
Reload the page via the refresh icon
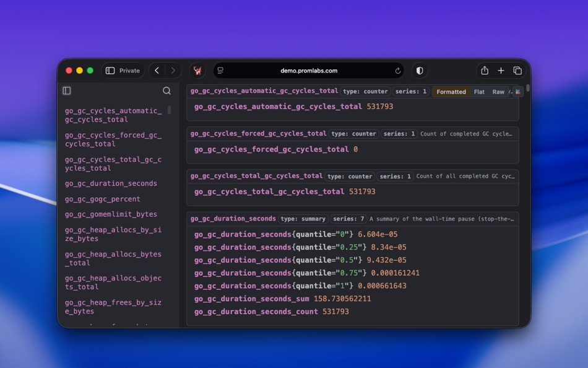(x=398, y=71)
